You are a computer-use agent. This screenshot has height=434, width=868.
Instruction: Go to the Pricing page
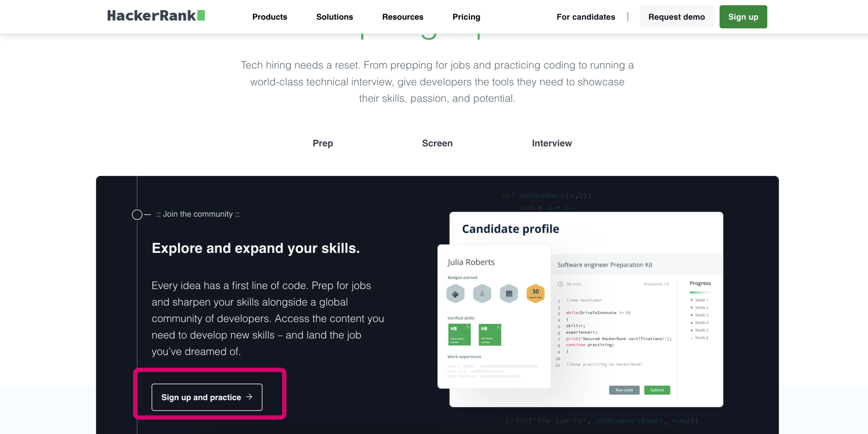[x=466, y=17]
